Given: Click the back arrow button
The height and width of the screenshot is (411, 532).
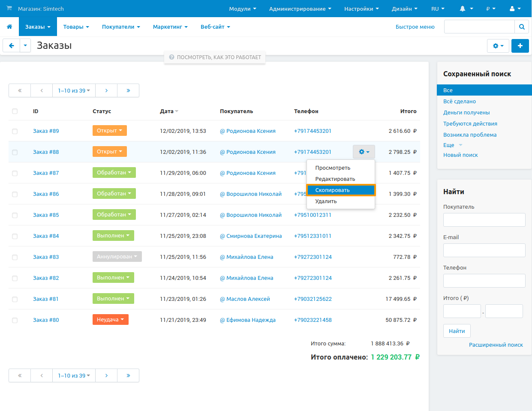Looking at the screenshot, I should point(12,46).
